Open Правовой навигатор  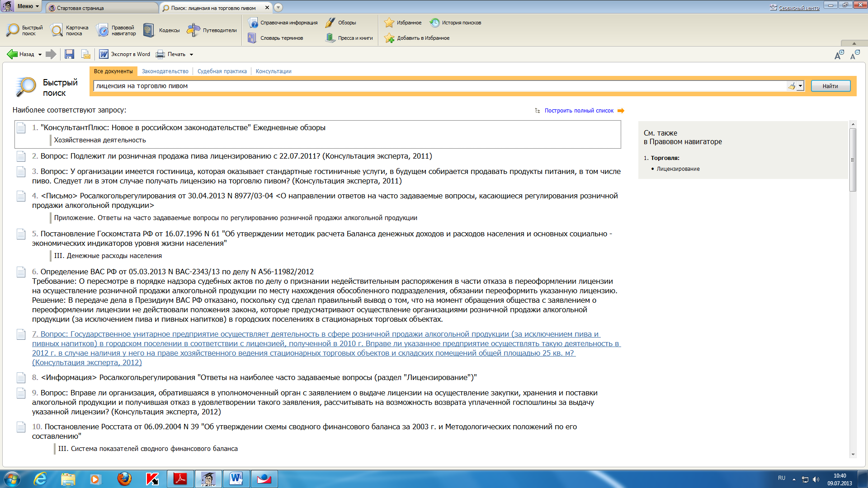point(116,30)
